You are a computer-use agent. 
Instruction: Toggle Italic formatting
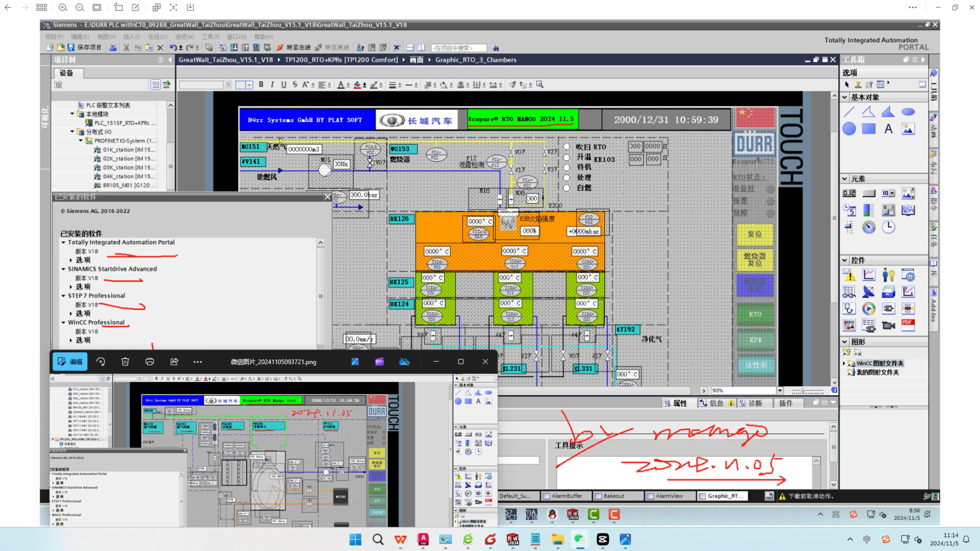click(272, 84)
